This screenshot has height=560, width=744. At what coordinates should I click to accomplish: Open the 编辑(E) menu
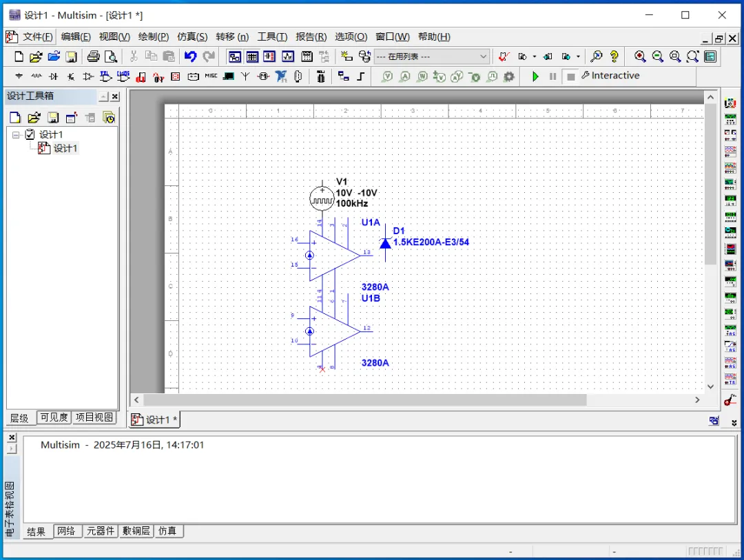pos(76,37)
